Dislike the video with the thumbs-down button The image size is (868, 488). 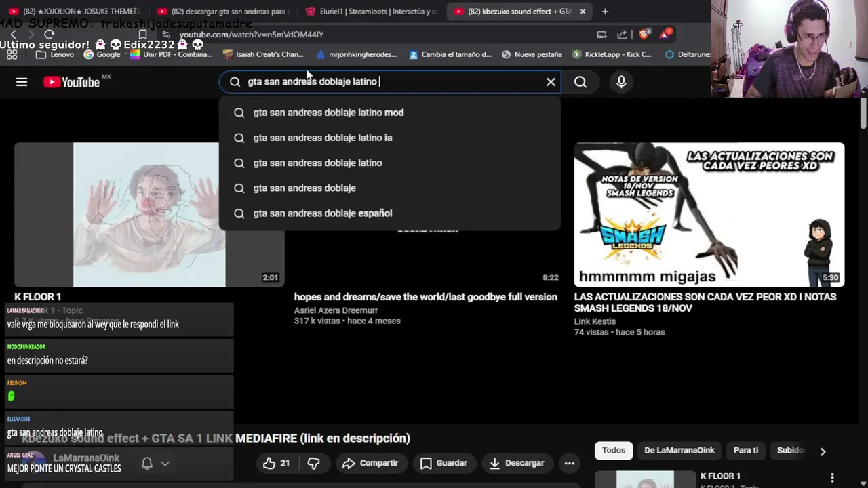pos(313,463)
